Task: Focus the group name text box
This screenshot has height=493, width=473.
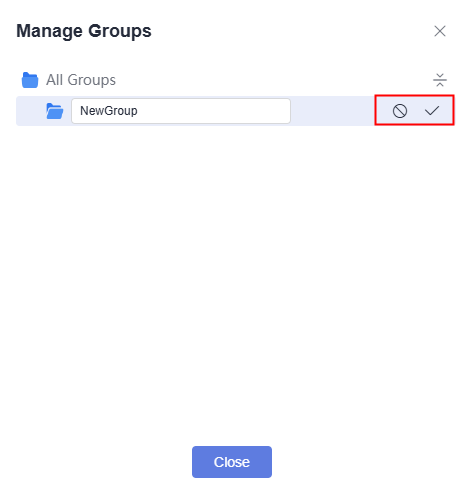Action: coord(181,111)
